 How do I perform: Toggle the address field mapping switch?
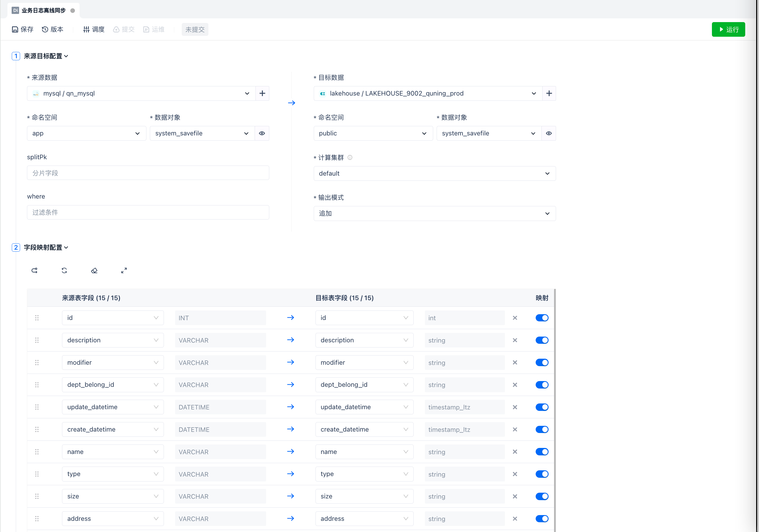coord(542,519)
